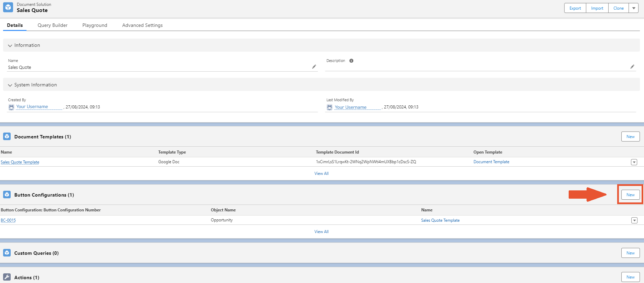This screenshot has width=644, height=283.
Task: Open the dropdown arrow next to Clone
Action: [634, 8]
